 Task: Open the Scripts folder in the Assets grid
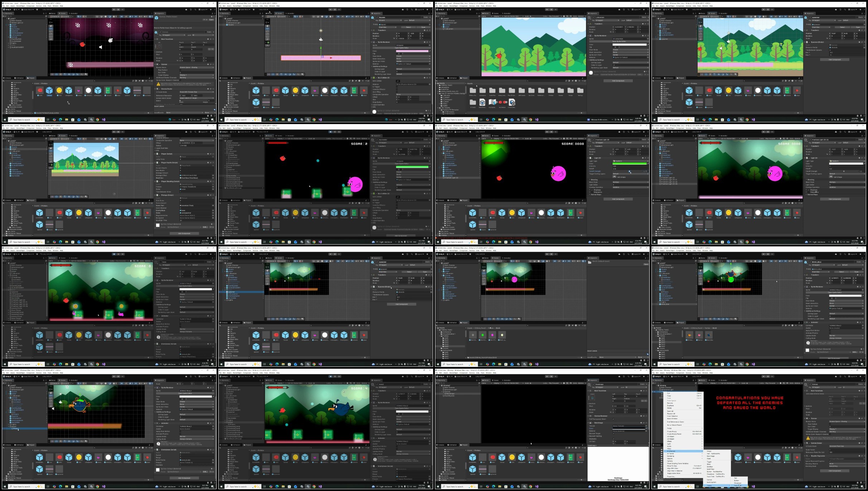click(x=571, y=91)
